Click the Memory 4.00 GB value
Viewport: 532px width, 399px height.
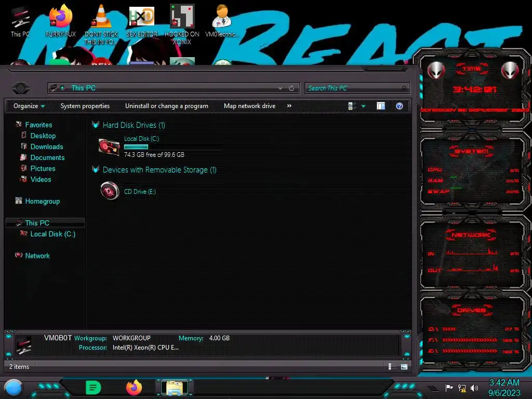219,338
